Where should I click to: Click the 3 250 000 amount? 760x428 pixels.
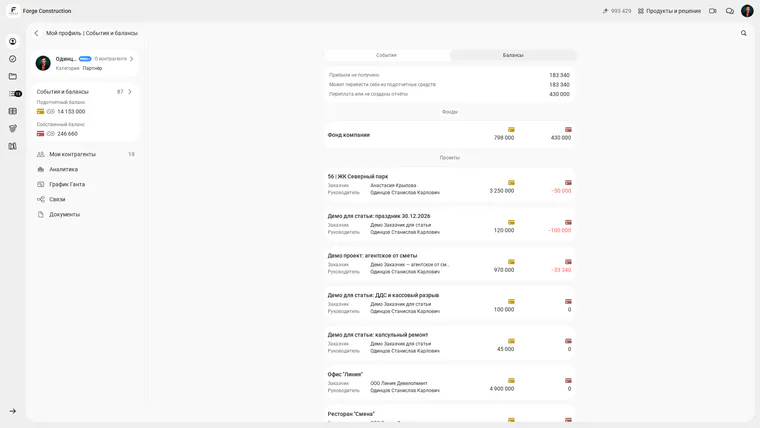pyautogui.click(x=502, y=191)
